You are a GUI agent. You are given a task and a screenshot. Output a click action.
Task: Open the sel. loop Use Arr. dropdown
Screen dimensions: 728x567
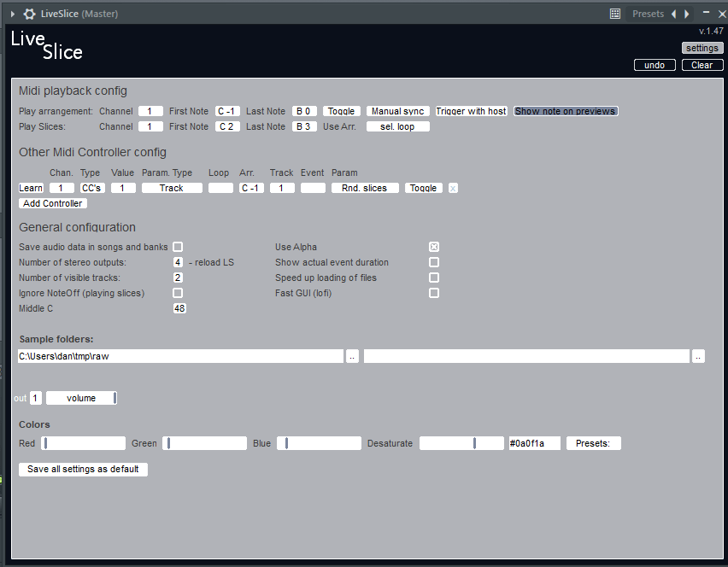[397, 126]
